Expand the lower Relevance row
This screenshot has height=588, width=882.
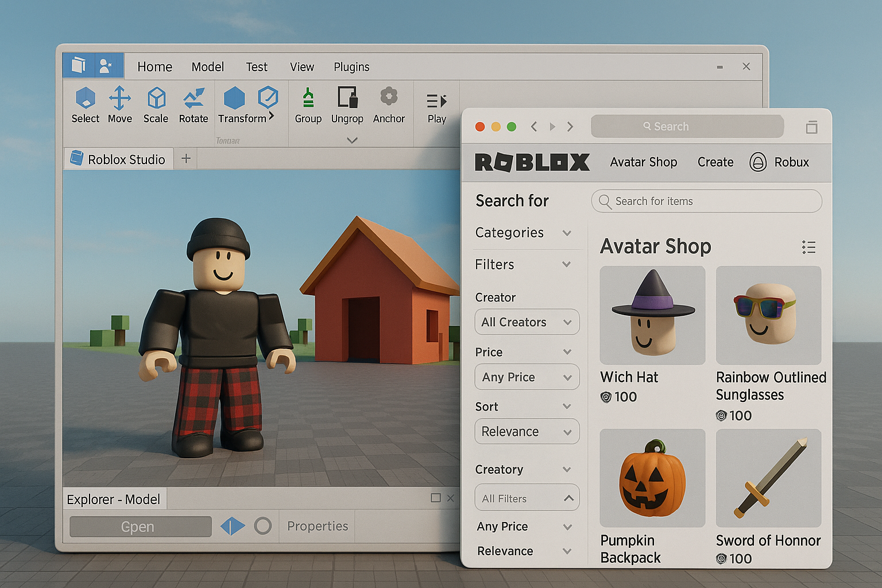tap(524, 551)
